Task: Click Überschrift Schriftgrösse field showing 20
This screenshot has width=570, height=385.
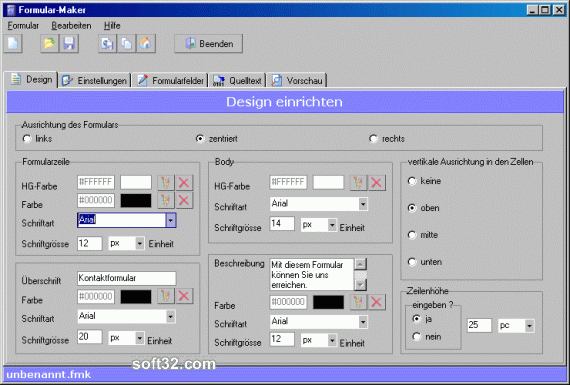Action: pos(90,337)
